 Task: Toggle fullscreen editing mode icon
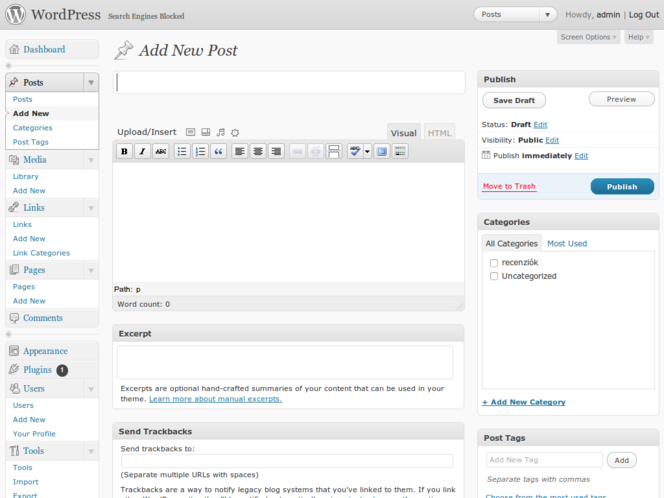(x=382, y=151)
